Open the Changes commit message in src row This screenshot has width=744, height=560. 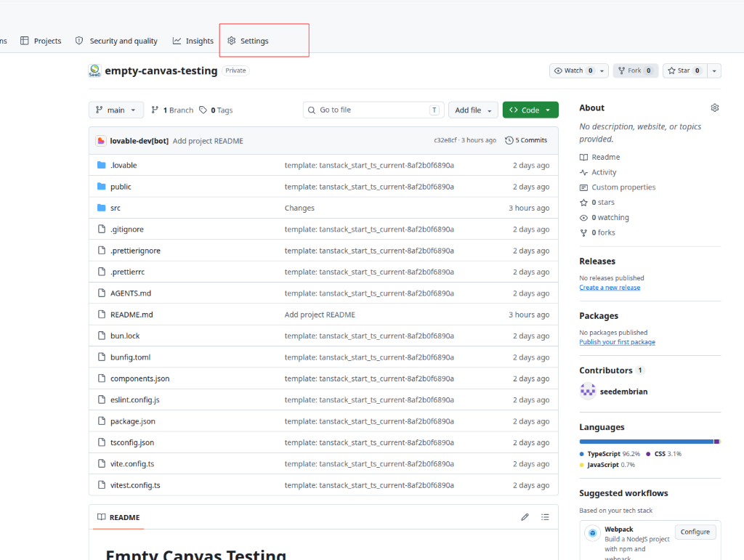[299, 208]
